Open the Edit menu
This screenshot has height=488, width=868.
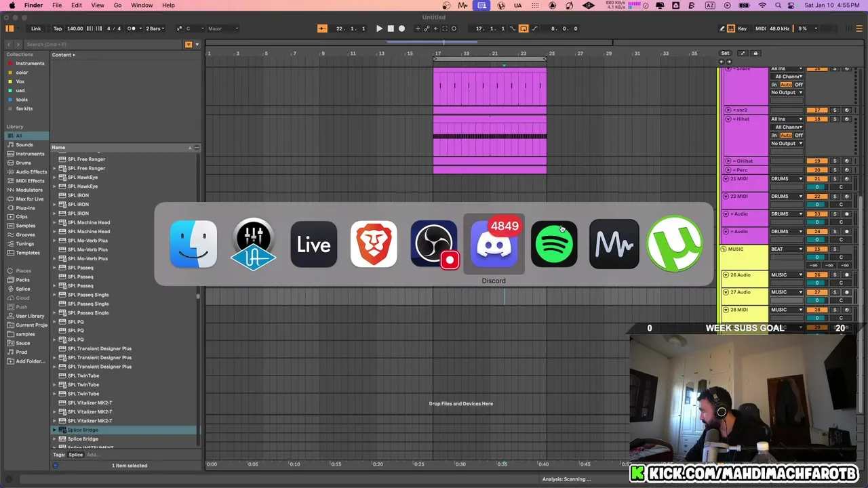77,5
